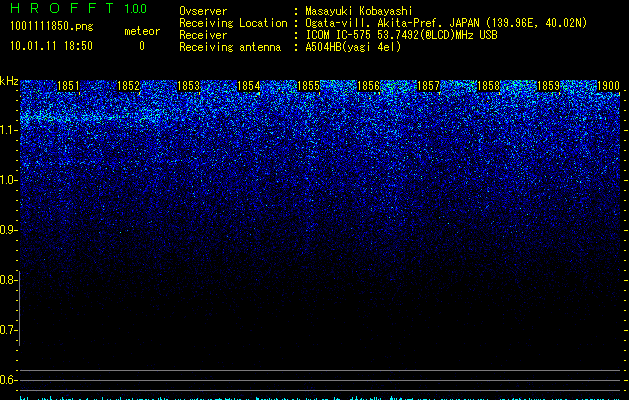Select the Ogata-vill. Akita-Pref. JAPAN location text
The width and height of the screenshot is (629, 400).
[x=446, y=23]
